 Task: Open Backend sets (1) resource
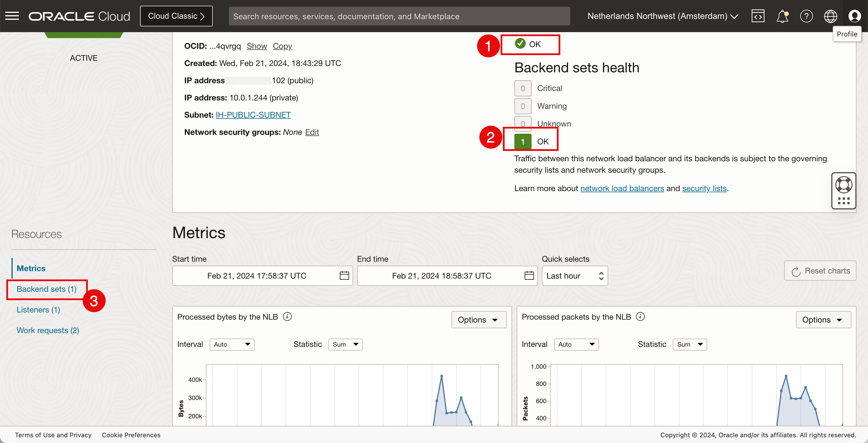pyautogui.click(x=46, y=289)
